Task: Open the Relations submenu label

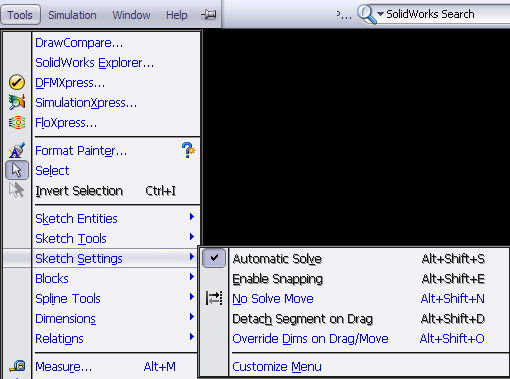Action: [59, 339]
